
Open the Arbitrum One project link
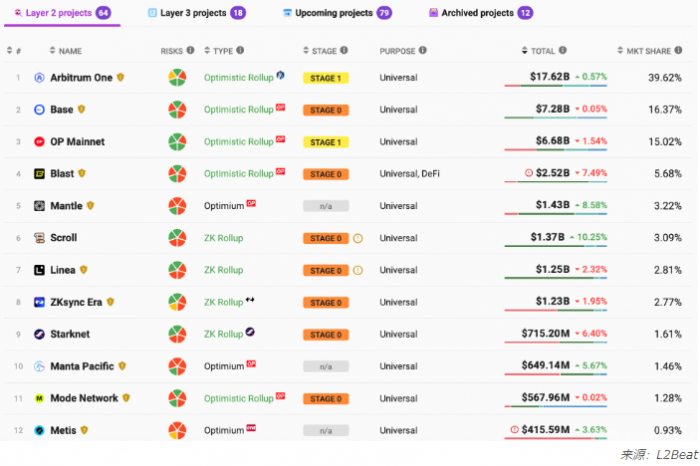81,78
